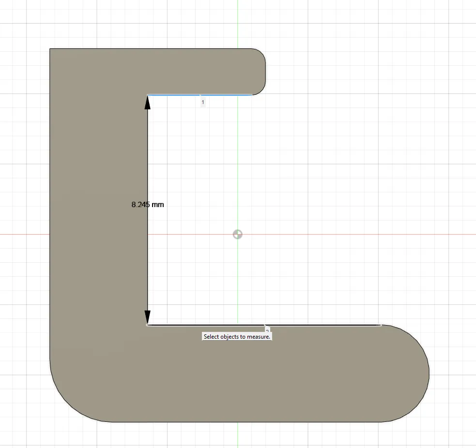Screen dimensions: 476x448
Task: Click the red horizontal axis line
Action: point(339,235)
